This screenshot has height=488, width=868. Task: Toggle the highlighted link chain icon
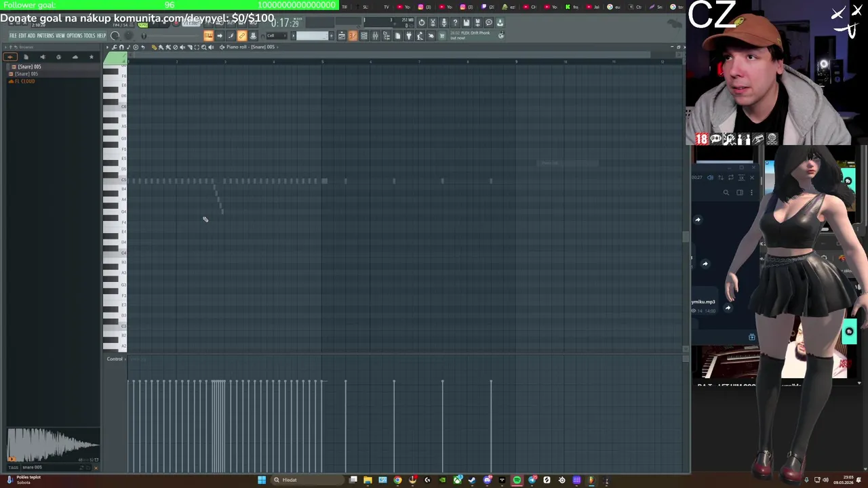tap(242, 35)
